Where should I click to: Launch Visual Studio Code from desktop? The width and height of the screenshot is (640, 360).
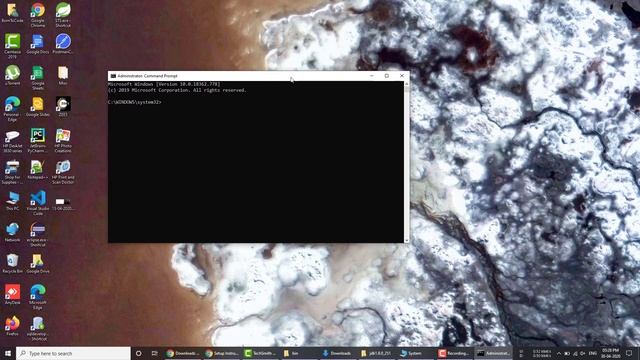[38, 203]
